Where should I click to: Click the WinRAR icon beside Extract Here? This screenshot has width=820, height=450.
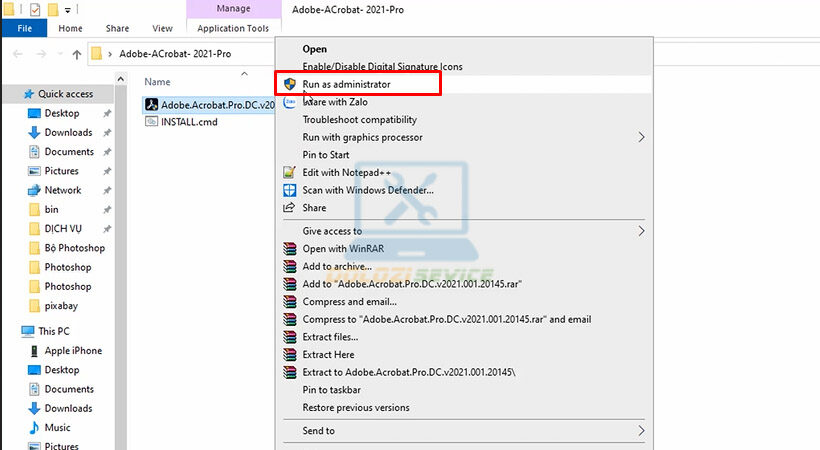[x=290, y=355]
